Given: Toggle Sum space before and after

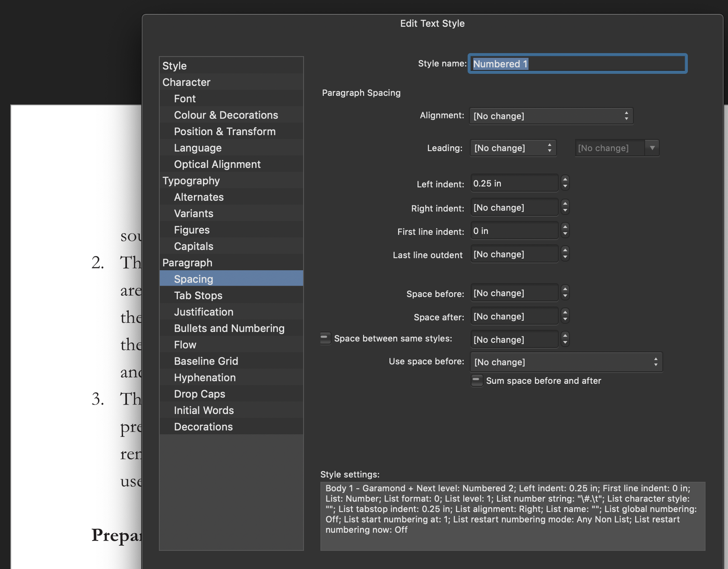Looking at the screenshot, I should [x=476, y=381].
